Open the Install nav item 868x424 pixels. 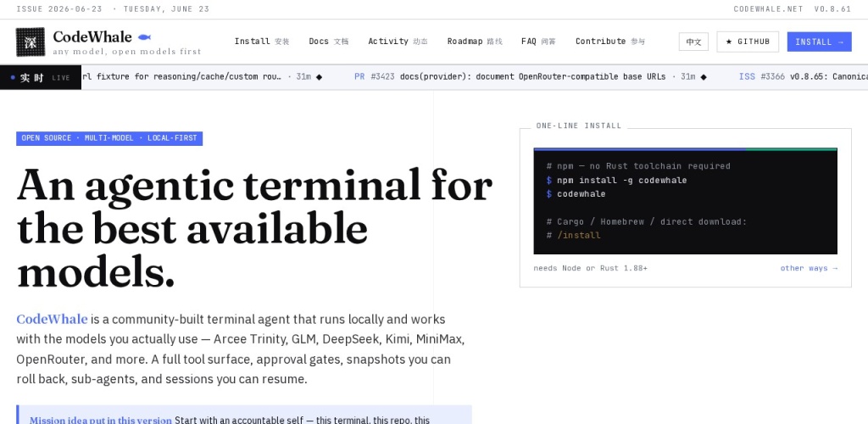[x=262, y=41]
